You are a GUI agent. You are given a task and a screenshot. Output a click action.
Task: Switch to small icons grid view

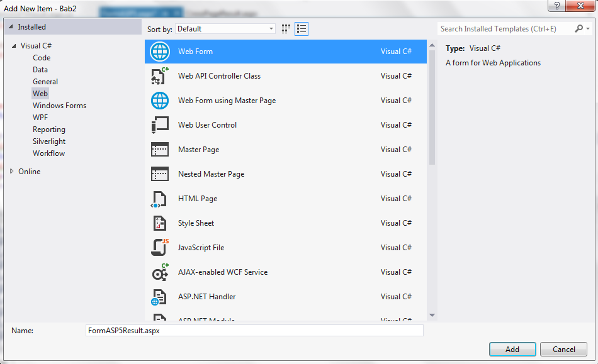point(286,29)
